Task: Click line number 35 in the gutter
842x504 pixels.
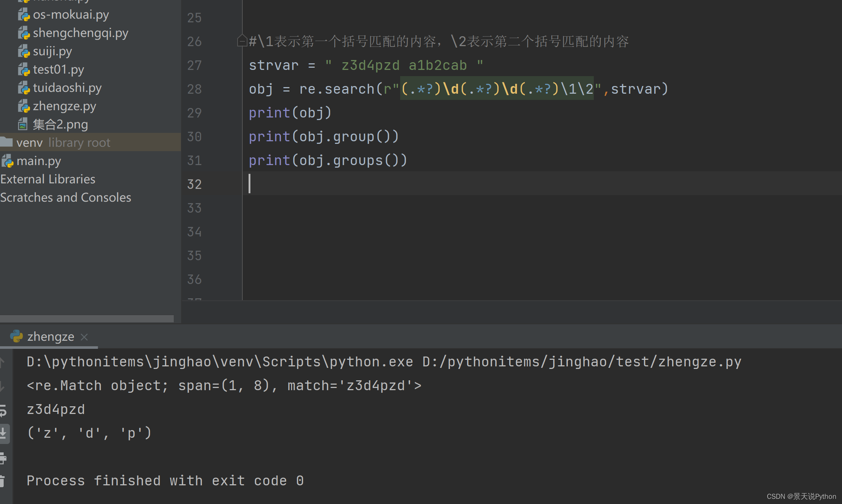Action: tap(194, 255)
